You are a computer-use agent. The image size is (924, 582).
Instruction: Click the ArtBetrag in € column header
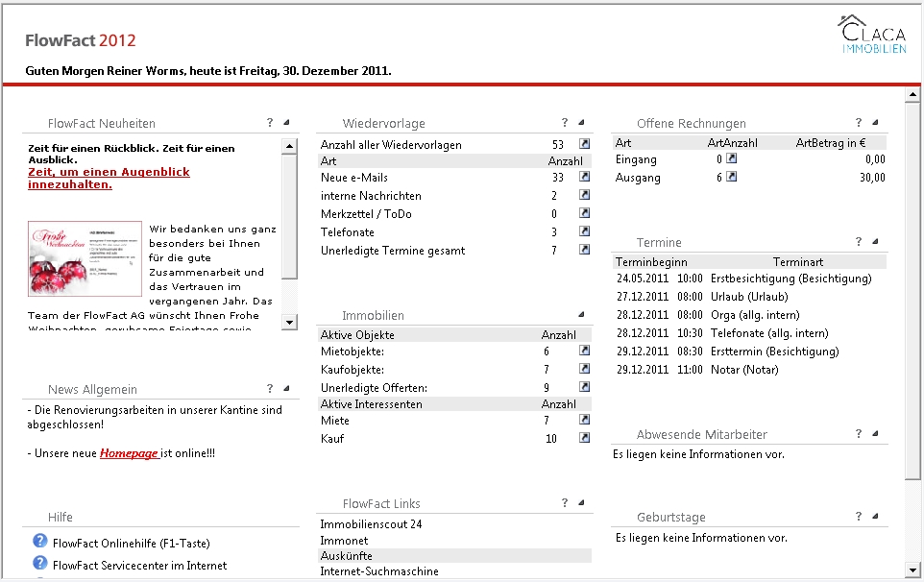coord(831,142)
